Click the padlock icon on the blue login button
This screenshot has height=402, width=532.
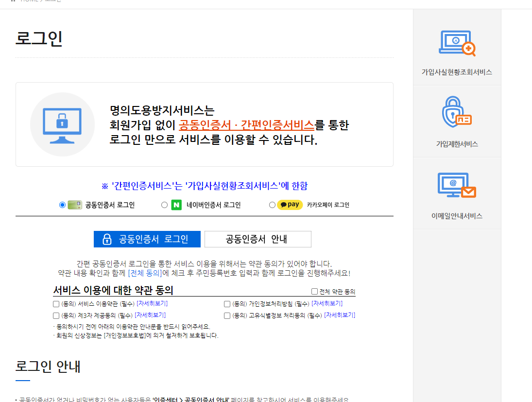tap(107, 239)
